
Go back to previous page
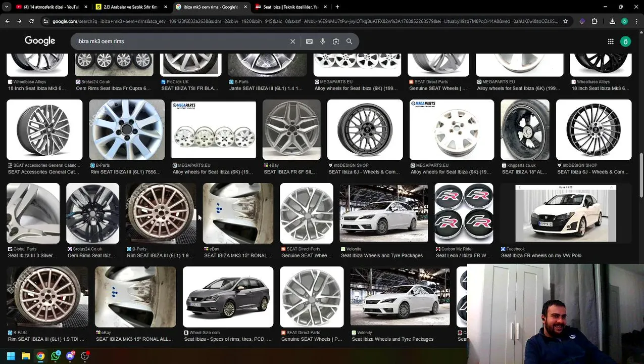coord(7,21)
